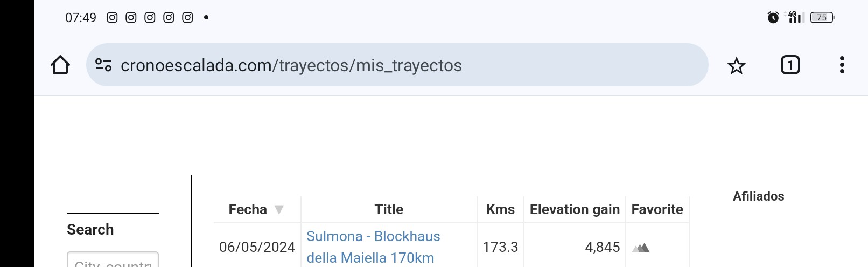
Task: Click the cronoescalada.com address bar URL
Action: coord(291,65)
